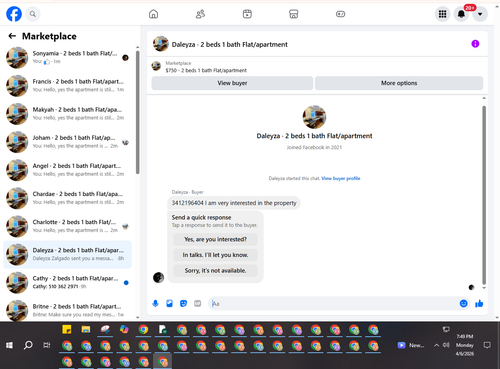Send a thumbs-up like

point(479,303)
